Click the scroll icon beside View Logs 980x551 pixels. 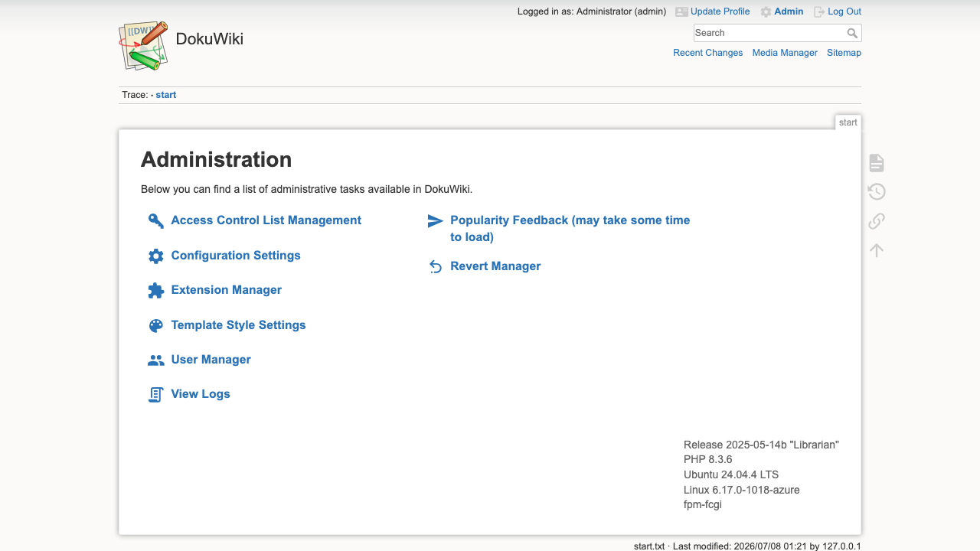coord(155,395)
